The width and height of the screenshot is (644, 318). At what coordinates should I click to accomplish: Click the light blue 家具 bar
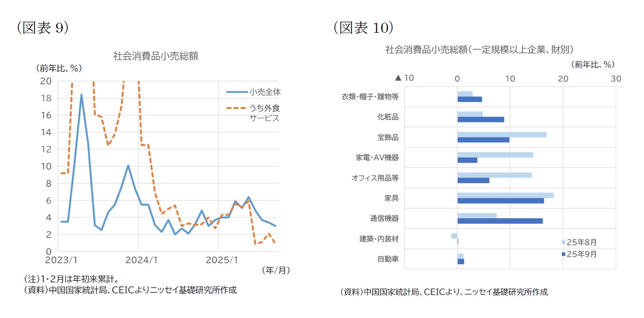505,196
